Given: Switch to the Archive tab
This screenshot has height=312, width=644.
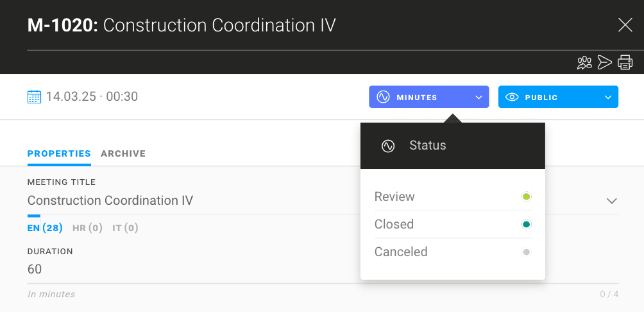Looking at the screenshot, I should point(123,153).
